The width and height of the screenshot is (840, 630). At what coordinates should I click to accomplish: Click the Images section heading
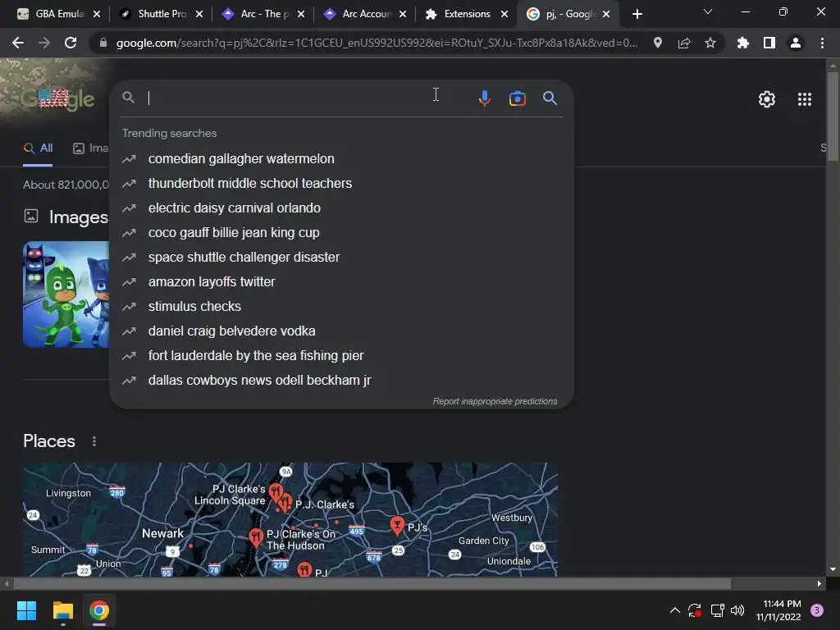click(x=79, y=217)
